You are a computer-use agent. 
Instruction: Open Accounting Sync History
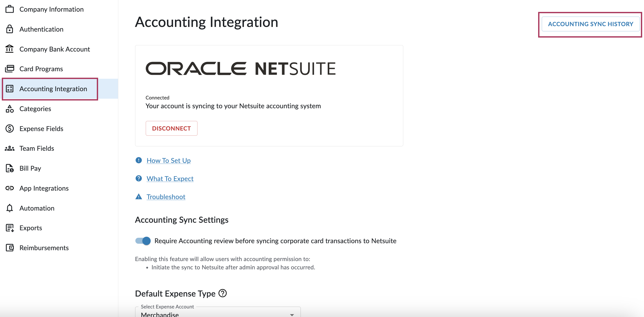(x=590, y=24)
